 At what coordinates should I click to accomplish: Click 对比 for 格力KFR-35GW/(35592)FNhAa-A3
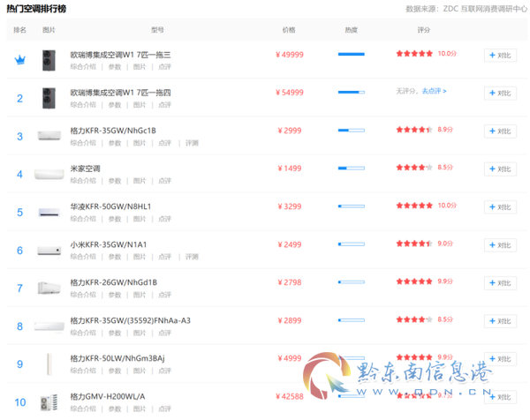pyautogui.click(x=500, y=321)
